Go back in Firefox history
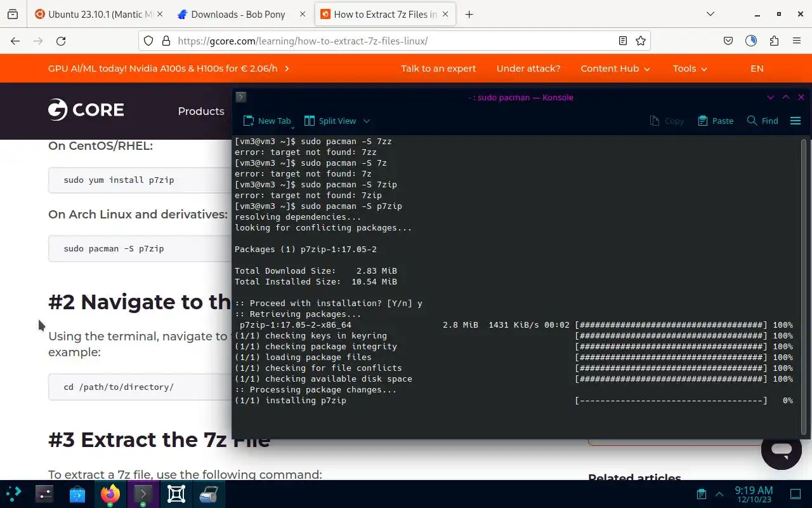Viewport: 812px width, 508px height. point(15,41)
